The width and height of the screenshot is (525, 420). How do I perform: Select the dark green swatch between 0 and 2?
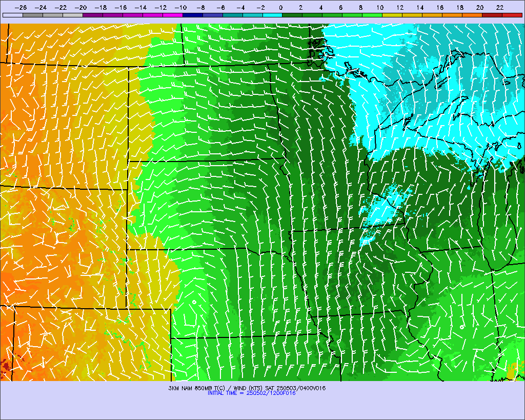293,15
